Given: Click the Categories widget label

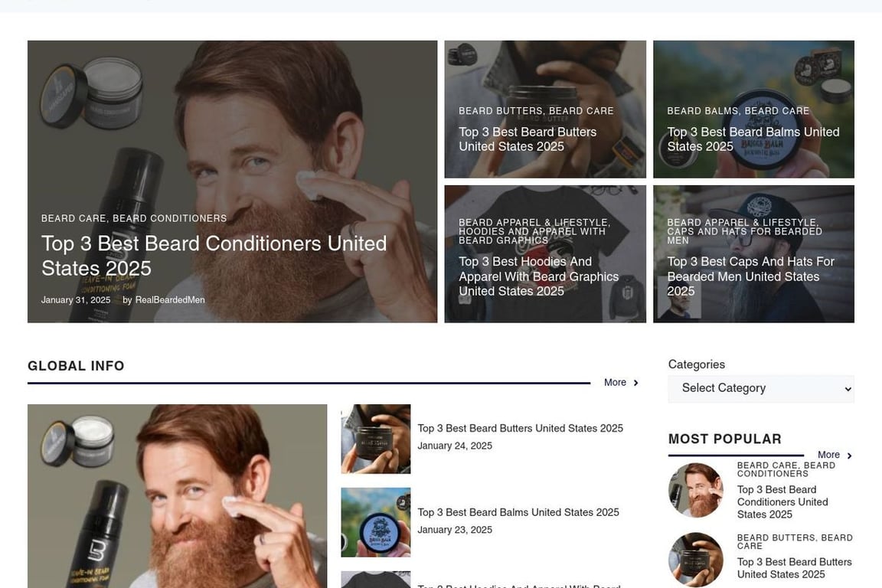Looking at the screenshot, I should click(x=697, y=364).
